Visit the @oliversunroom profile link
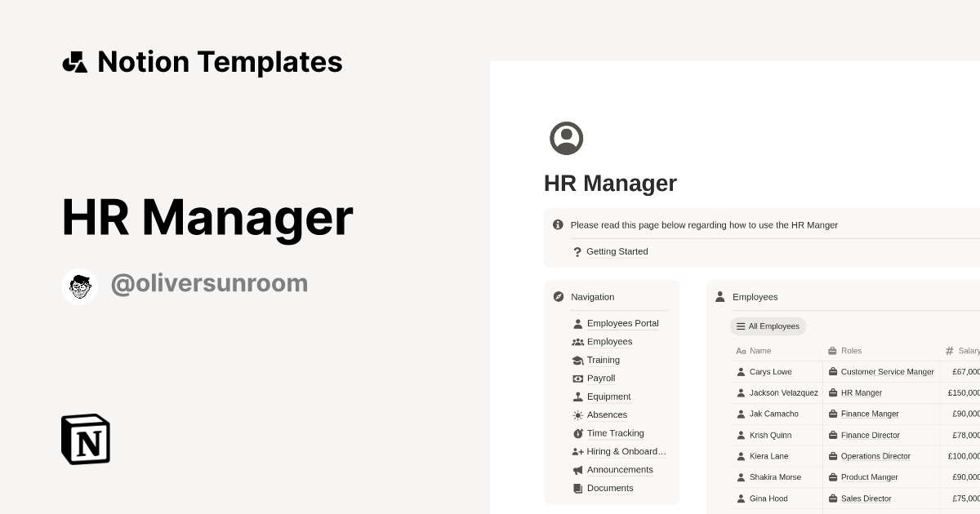980x514 pixels. (209, 283)
